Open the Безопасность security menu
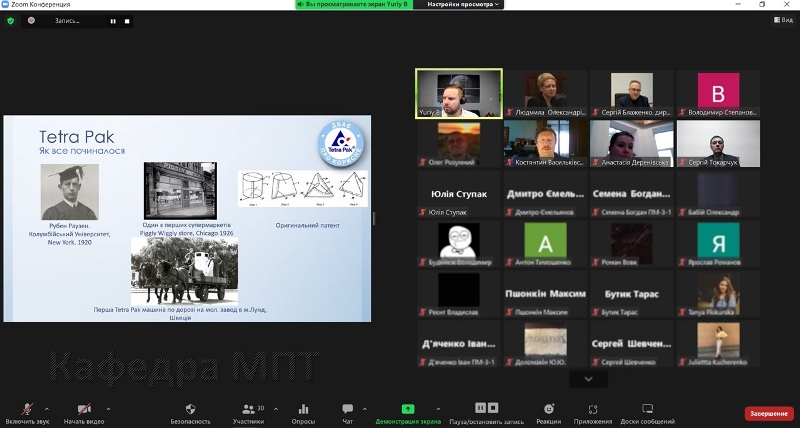Screen dimensions: 800x428 [190, 413]
